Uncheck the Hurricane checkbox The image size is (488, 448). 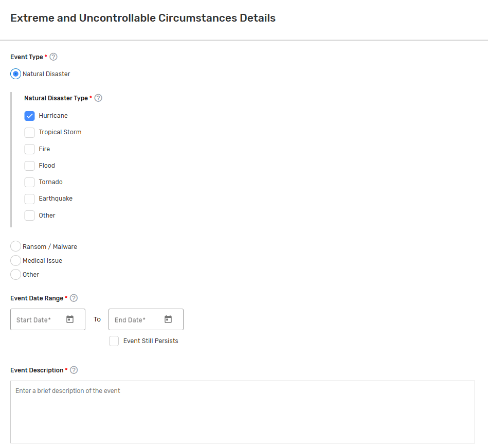29,116
